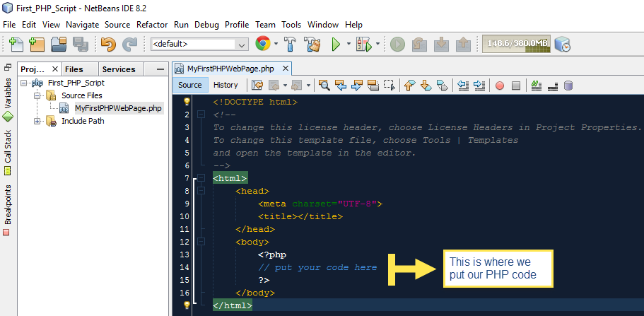The image size is (644, 316).
Task: Toggle Highlight Search icon
Action: pyautogui.click(x=373, y=86)
